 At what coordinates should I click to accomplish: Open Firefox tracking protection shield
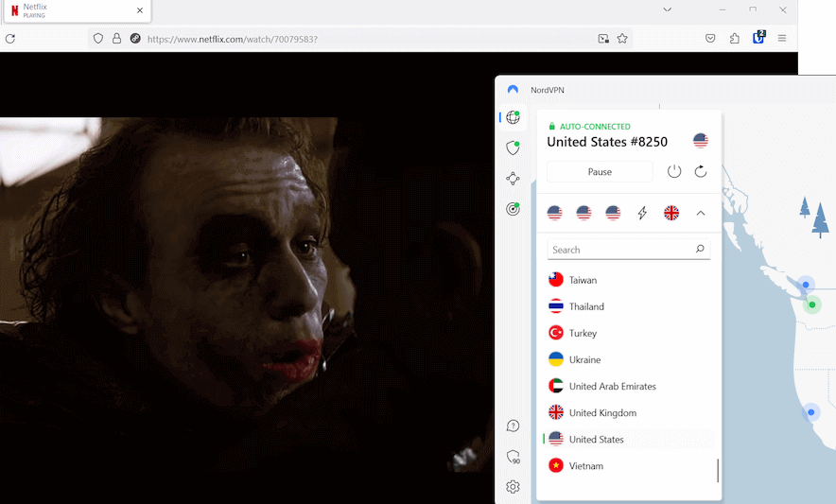[x=98, y=39]
